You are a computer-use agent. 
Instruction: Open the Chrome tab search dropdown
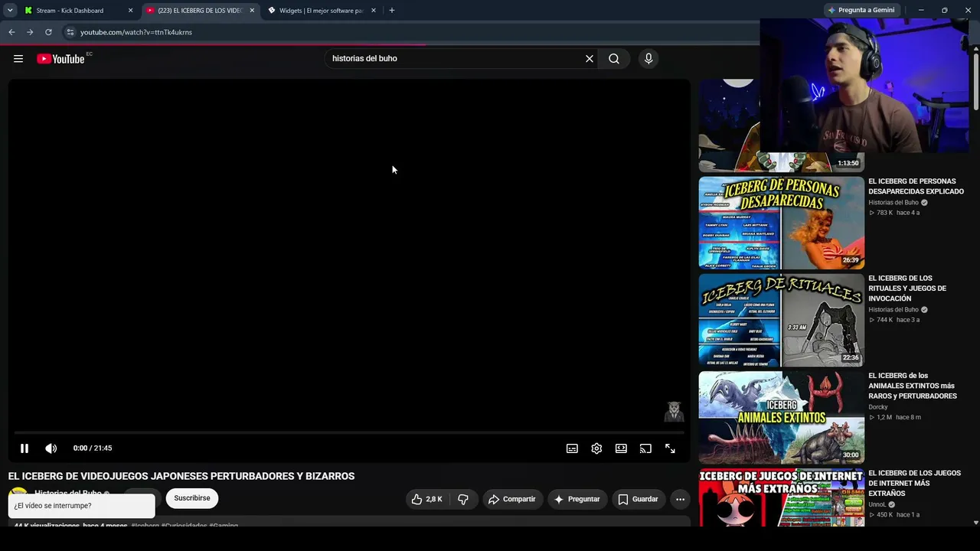pyautogui.click(x=10, y=11)
